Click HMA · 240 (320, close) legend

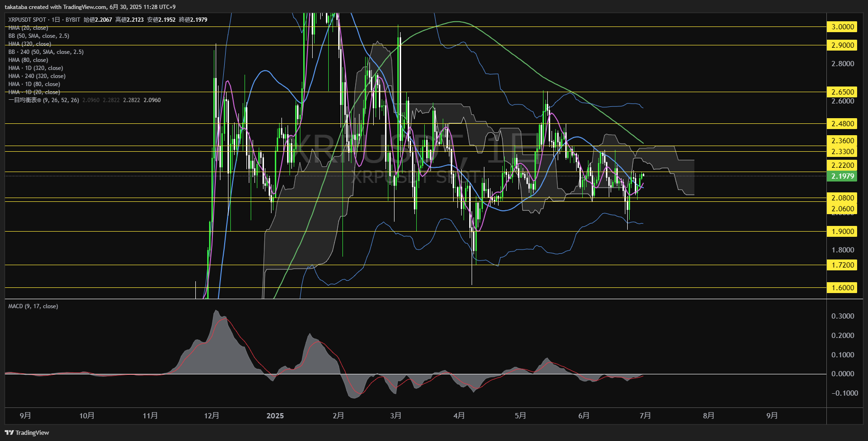(37, 76)
